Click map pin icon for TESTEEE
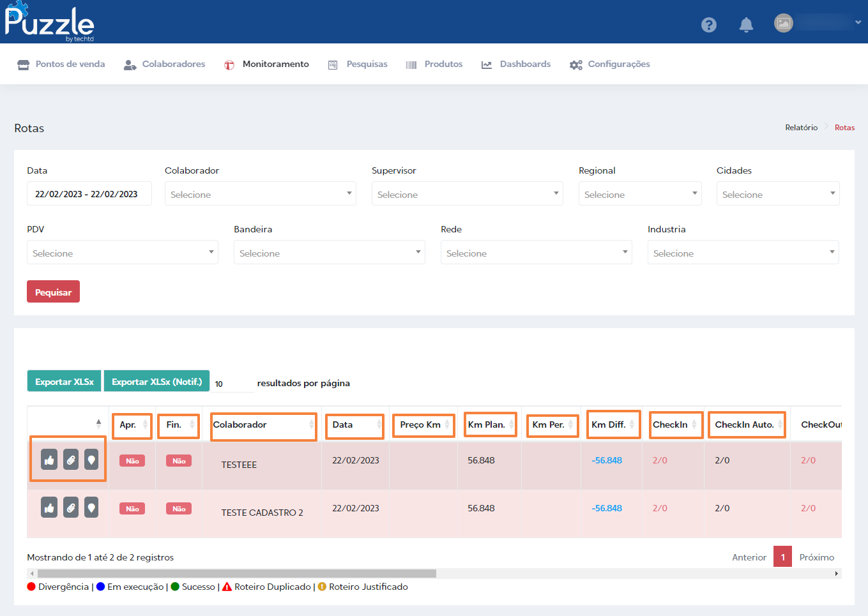 tap(91, 460)
